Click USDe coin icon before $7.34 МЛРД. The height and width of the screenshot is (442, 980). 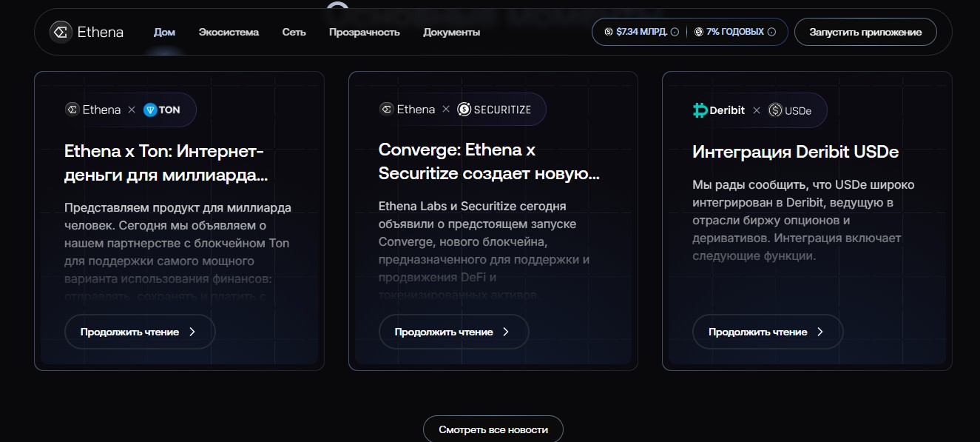(609, 32)
